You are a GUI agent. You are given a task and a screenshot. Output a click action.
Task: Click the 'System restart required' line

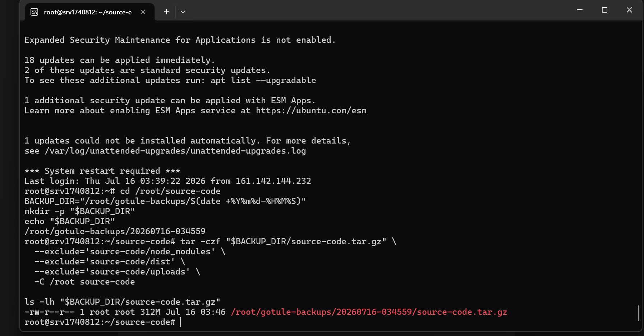[x=102, y=171]
